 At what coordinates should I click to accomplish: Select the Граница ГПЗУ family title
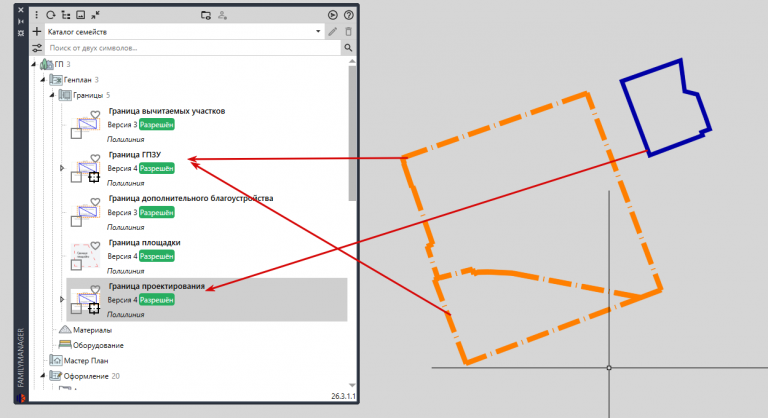pyautogui.click(x=135, y=154)
